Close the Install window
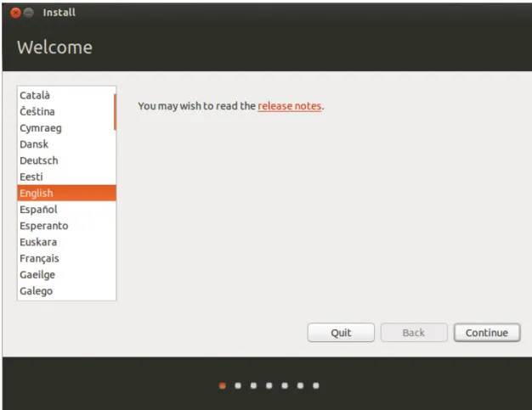 (x=15, y=13)
